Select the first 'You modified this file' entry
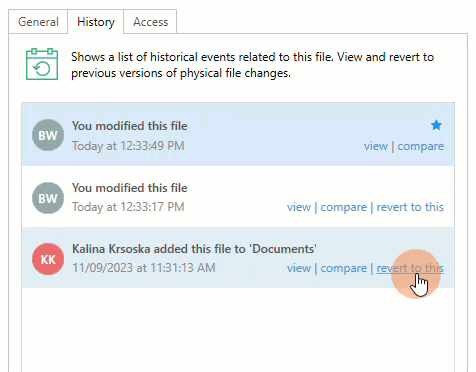The image size is (476, 372). pyautogui.click(x=238, y=135)
